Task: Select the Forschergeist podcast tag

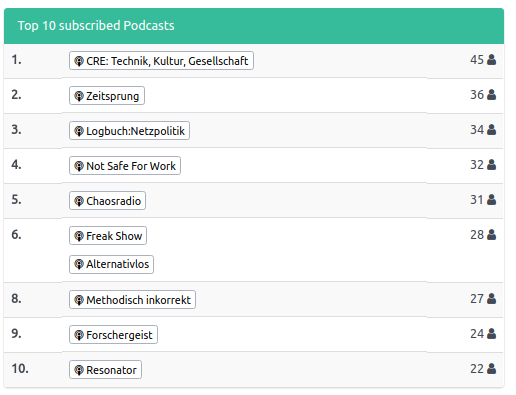Action: point(113,335)
